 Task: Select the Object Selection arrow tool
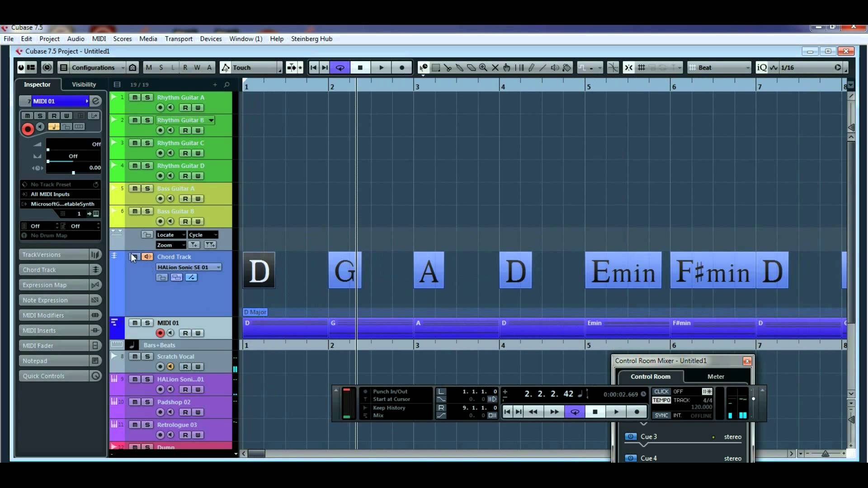(x=424, y=68)
